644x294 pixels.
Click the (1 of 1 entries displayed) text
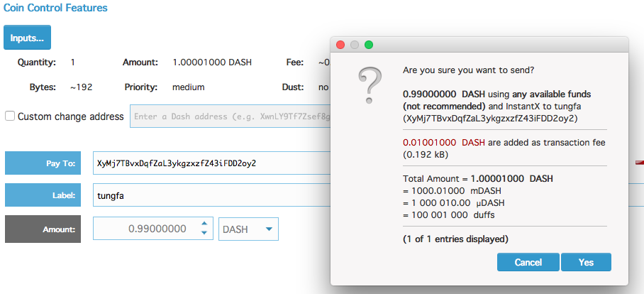coord(455,239)
